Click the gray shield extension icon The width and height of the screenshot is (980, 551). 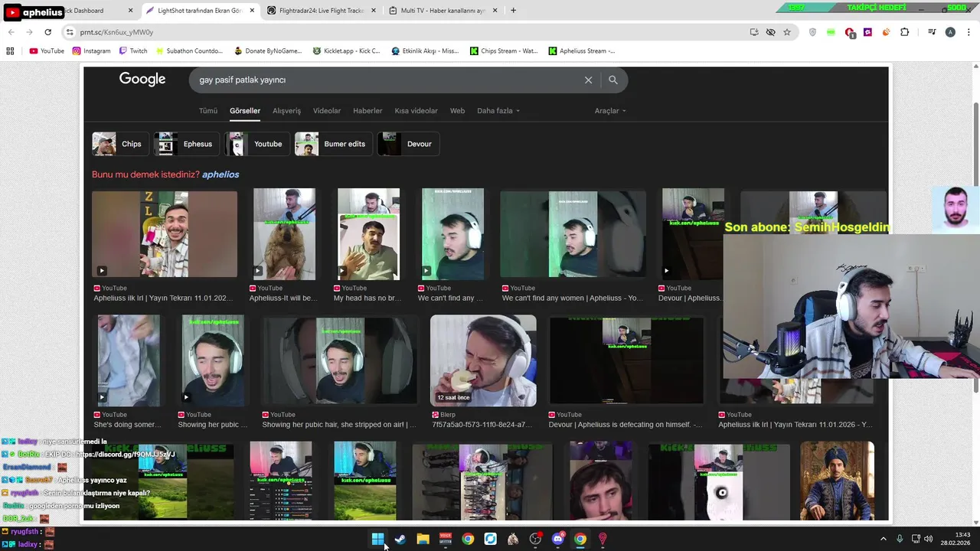(x=812, y=32)
